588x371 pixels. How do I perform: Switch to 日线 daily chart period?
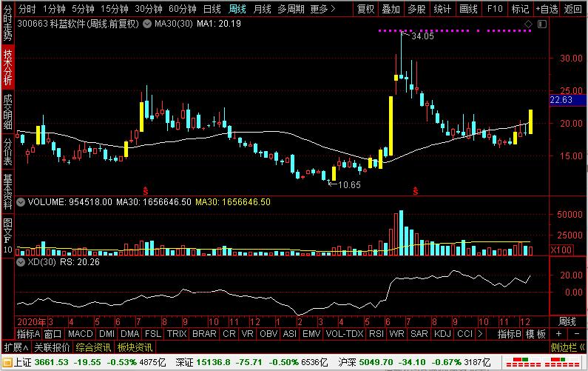click(x=212, y=9)
